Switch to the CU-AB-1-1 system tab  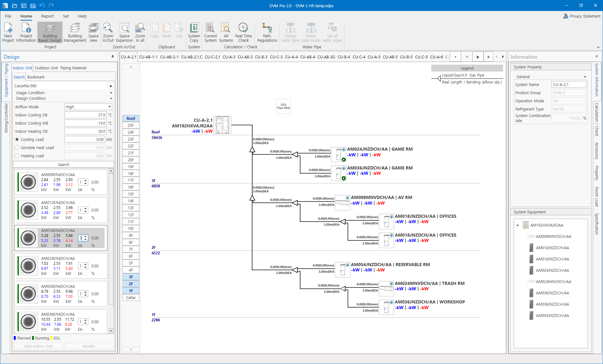tap(148, 57)
